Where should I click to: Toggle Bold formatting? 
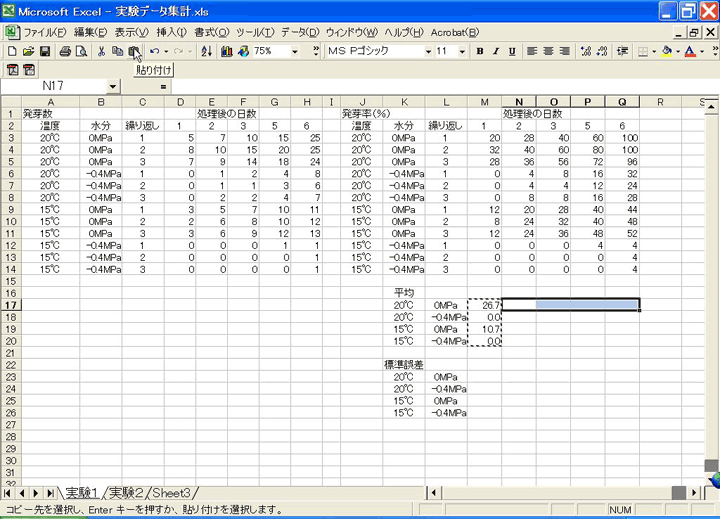tap(480, 51)
